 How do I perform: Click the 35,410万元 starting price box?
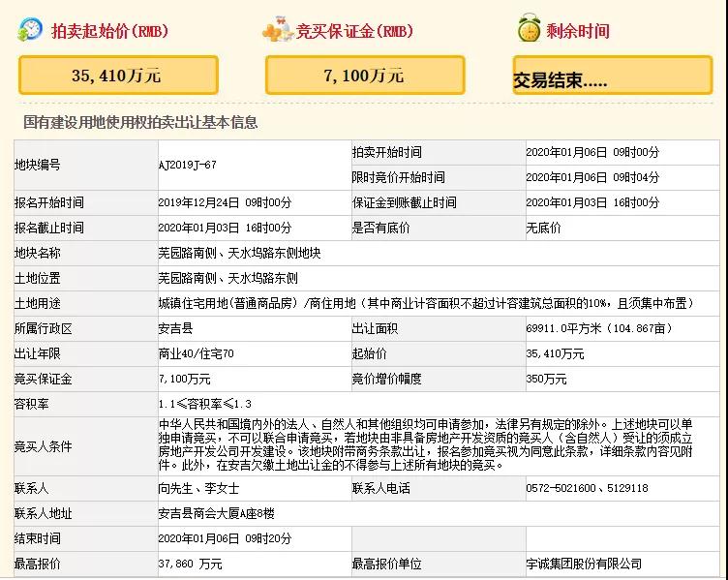(x=118, y=75)
